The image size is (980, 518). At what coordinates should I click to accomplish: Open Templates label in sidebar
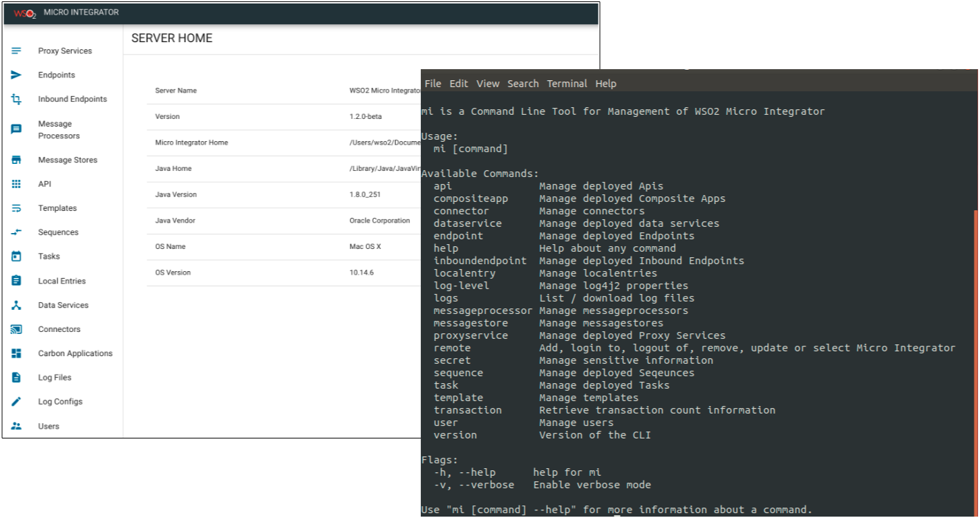57,208
